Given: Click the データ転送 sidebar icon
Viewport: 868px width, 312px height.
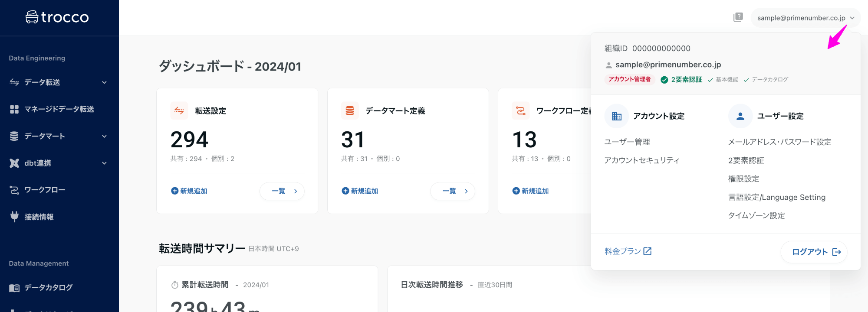Looking at the screenshot, I should pyautogui.click(x=14, y=82).
